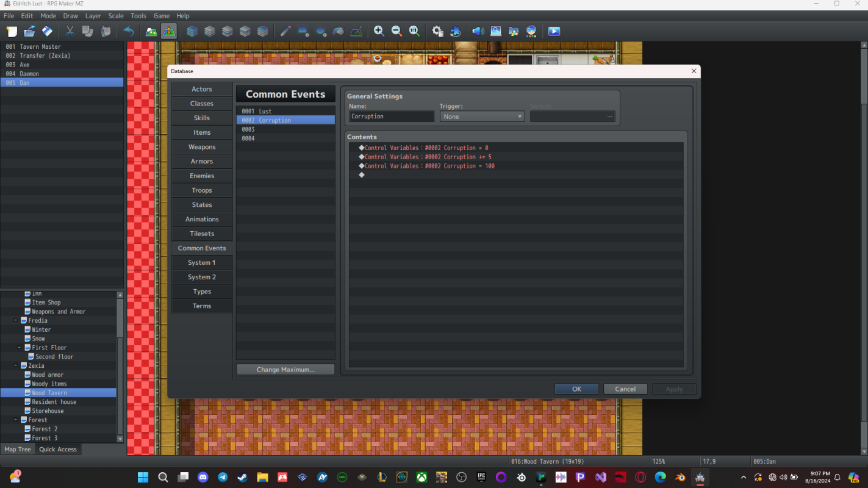Switch to the Terms database tab

coord(202,306)
